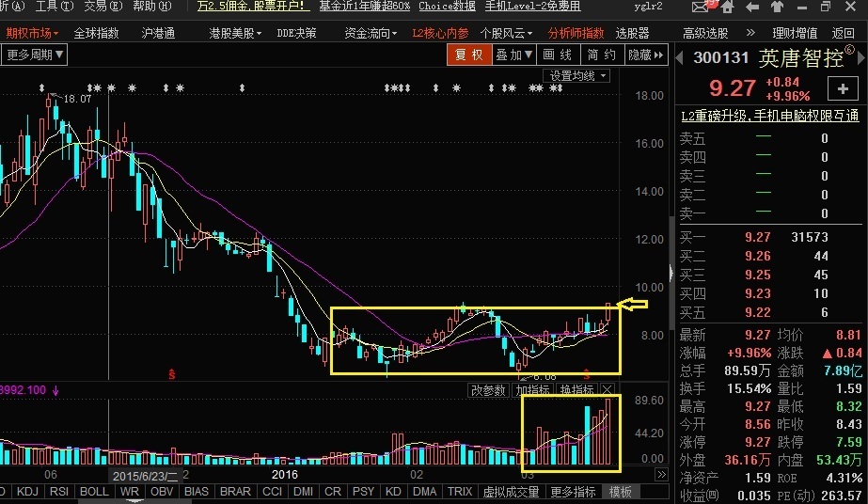The width and height of the screenshot is (868, 504).
Task: Switch to BOLL indicator tab
Action: [94, 491]
